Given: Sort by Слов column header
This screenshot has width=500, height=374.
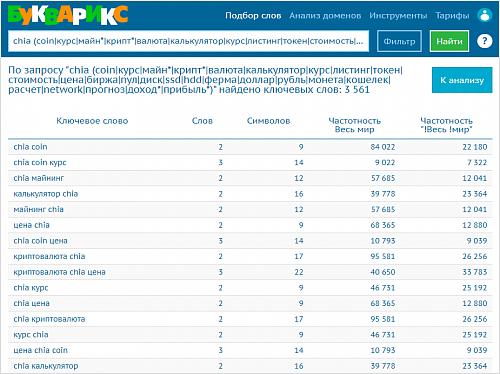Looking at the screenshot, I should coord(202,121).
